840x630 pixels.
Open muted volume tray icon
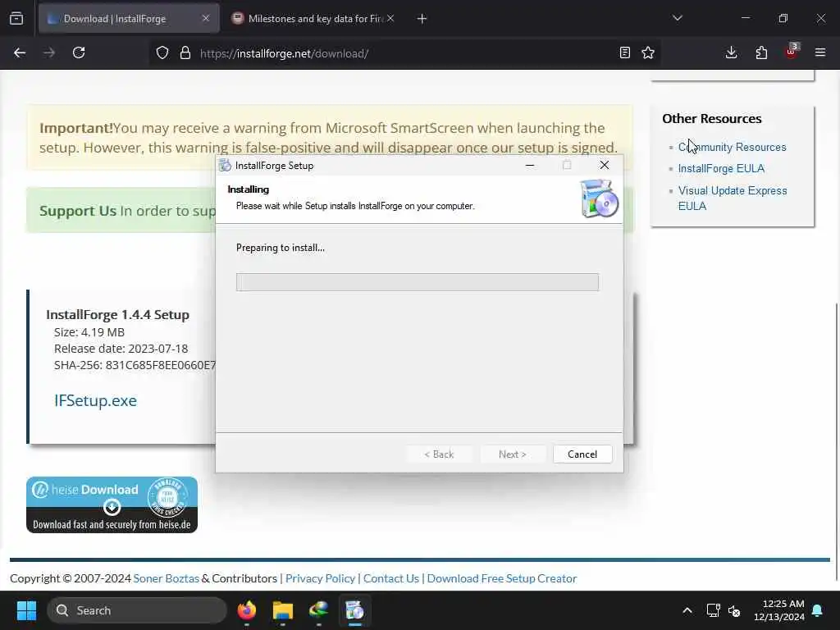point(734,610)
